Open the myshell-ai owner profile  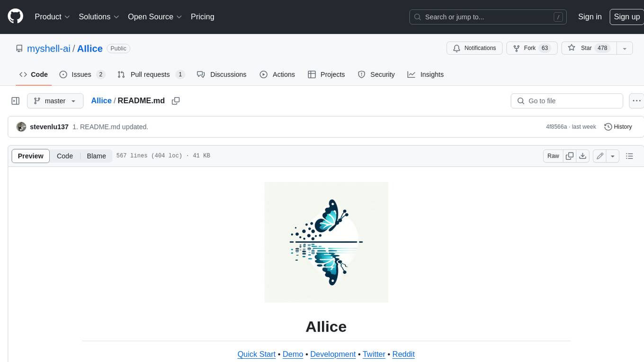49,48
